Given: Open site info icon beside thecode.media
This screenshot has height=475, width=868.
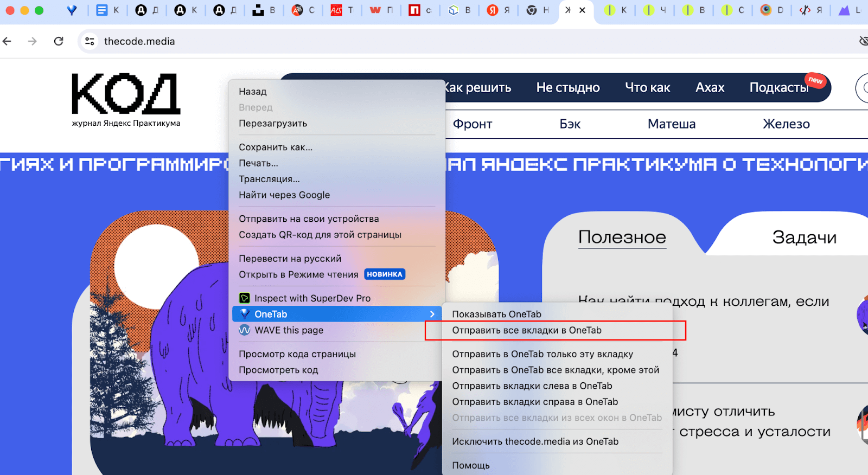Looking at the screenshot, I should coord(90,41).
